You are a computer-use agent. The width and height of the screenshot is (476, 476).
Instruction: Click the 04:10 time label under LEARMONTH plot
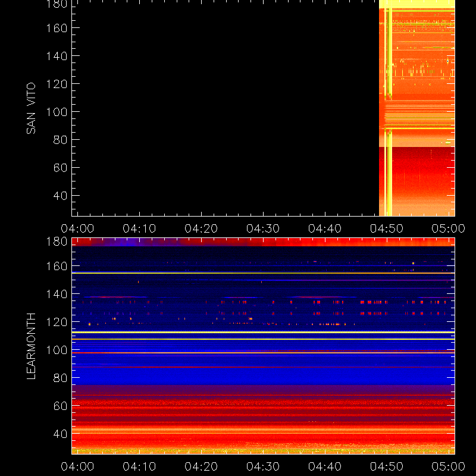139,466
